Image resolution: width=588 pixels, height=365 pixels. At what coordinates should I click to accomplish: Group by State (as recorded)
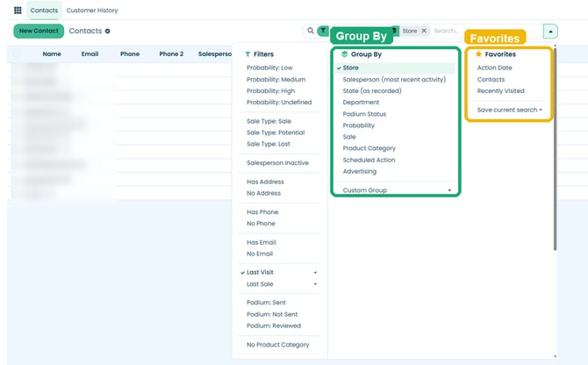(x=372, y=91)
